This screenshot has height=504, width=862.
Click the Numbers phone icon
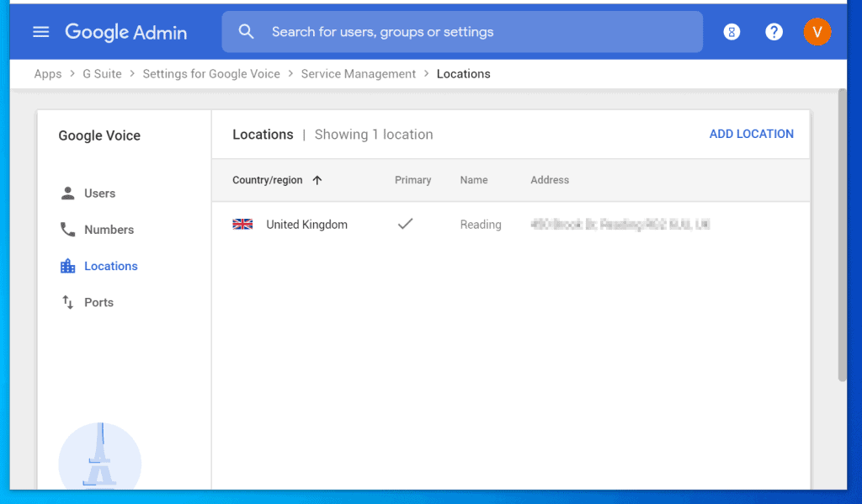(67, 230)
